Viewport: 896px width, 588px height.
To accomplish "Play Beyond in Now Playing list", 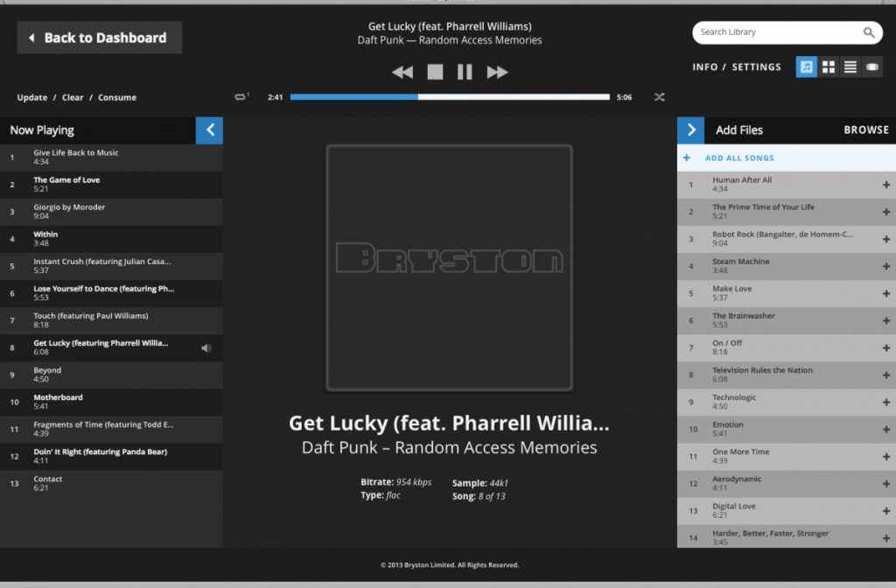I will [111, 374].
